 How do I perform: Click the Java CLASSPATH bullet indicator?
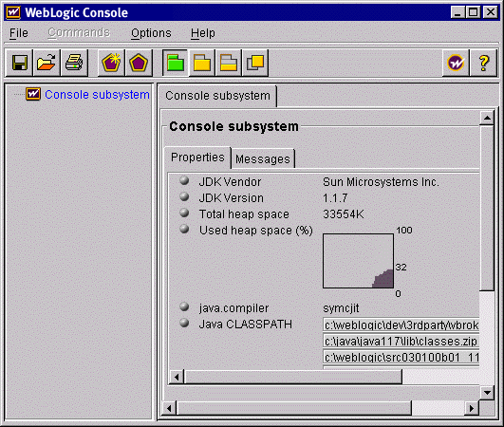coord(184,323)
